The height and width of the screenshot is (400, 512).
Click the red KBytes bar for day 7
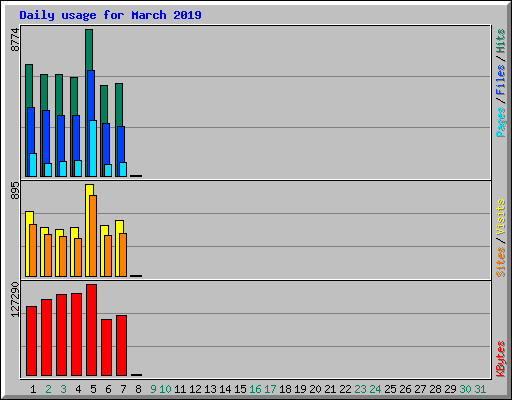(121, 346)
